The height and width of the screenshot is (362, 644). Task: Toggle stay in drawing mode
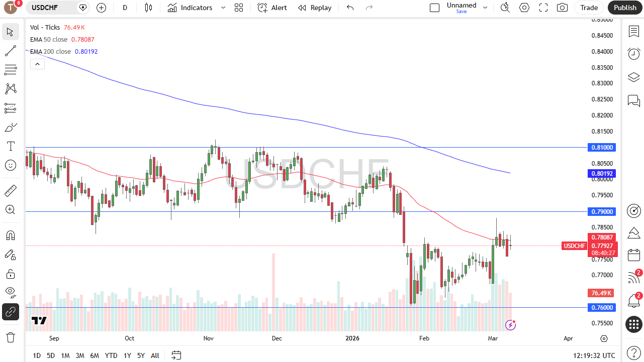pyautogui.click(x=10, y=255)
